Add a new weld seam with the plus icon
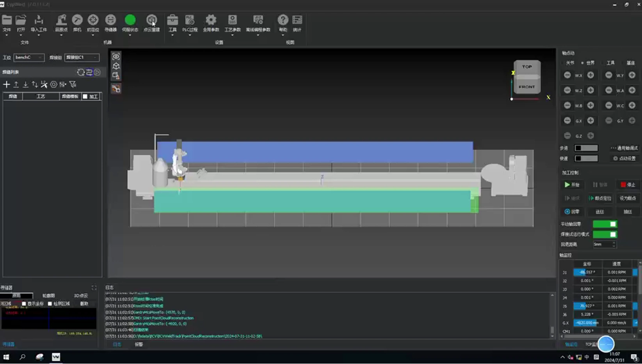Viewport: 642px width, 364px height. coord(6,84)
